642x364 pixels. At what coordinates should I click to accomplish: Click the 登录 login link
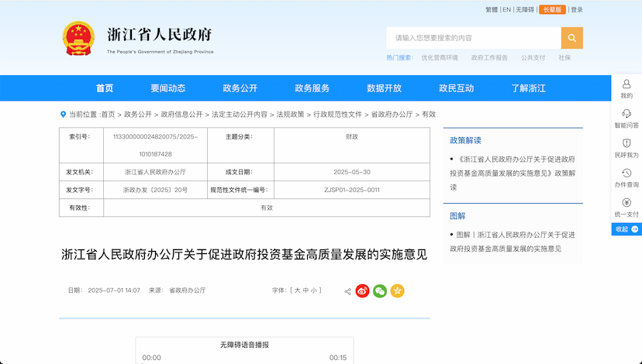(x=577, y=9)
